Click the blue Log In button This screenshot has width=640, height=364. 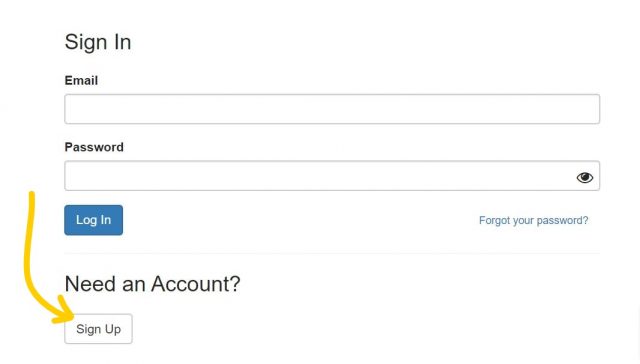(93, 220)
